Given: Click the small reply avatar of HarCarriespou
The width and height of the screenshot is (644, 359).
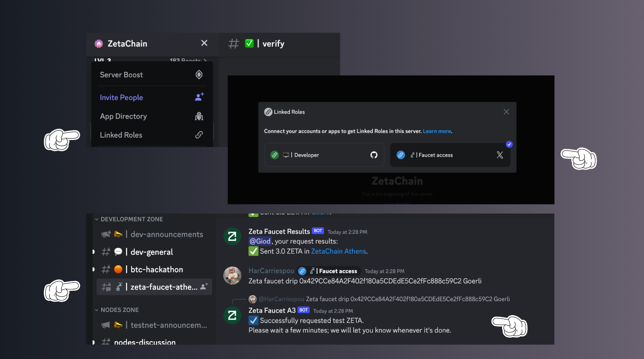Looking at the screenshot, I should (253, 299).
